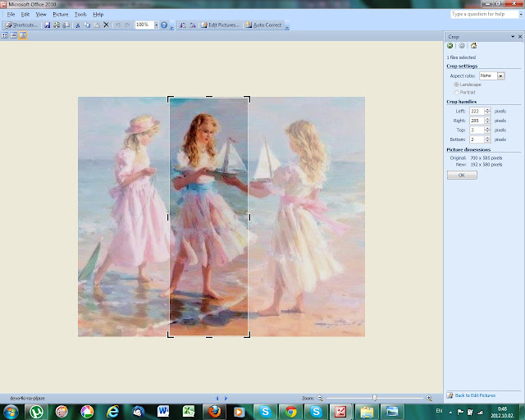Select the Landscape radio button
Screen dimensions: 525x420
click(x=456, y=84)
